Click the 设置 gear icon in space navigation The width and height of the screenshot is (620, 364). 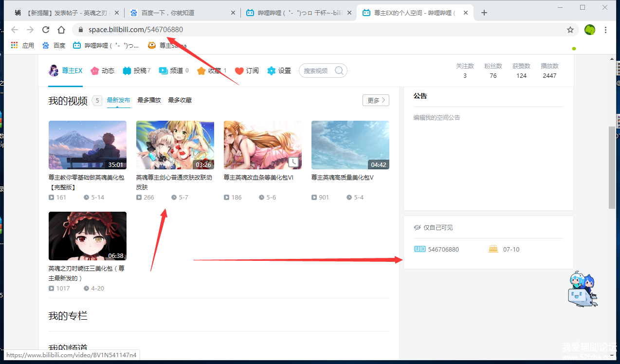coord(271,71)
